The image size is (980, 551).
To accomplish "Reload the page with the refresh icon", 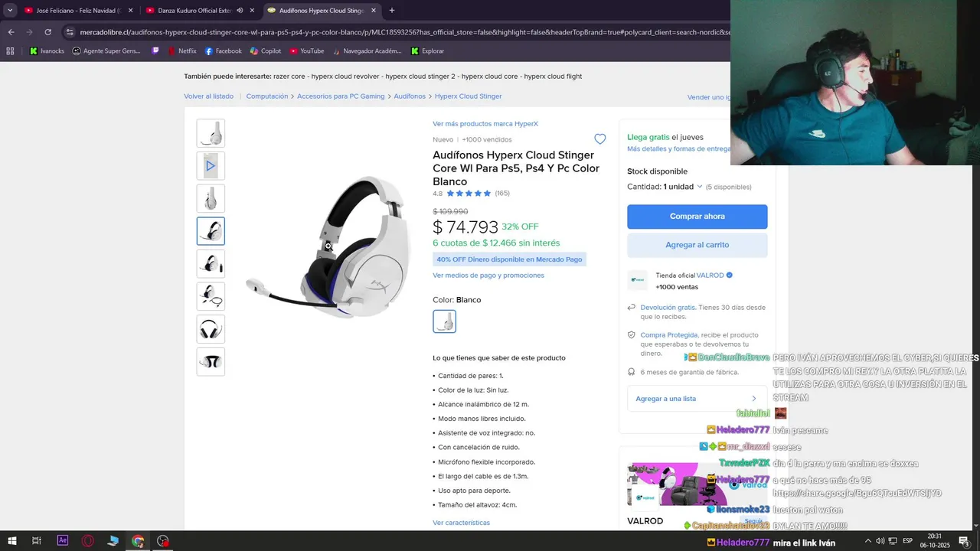I will [47, 32].
